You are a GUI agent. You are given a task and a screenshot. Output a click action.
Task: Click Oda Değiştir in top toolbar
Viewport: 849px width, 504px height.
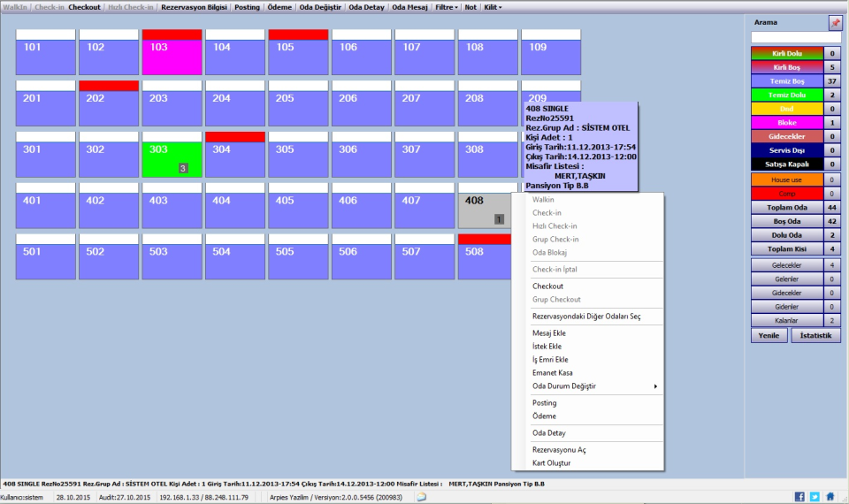tap(320, 7)
